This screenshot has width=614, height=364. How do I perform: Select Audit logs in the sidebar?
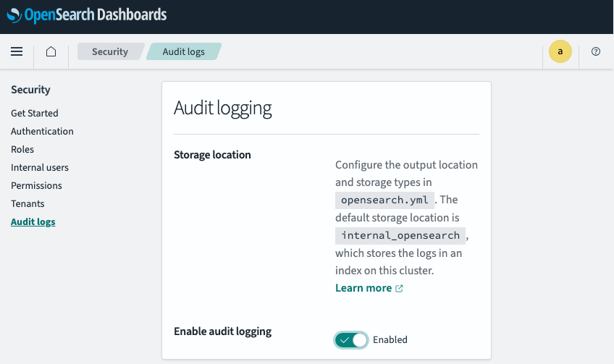(x=33, y=222)
